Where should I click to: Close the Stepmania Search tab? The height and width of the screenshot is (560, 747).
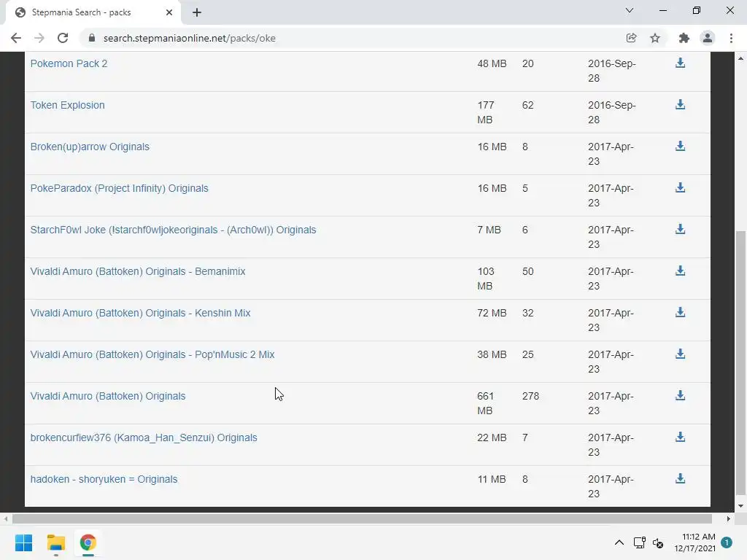click(169, 12)
